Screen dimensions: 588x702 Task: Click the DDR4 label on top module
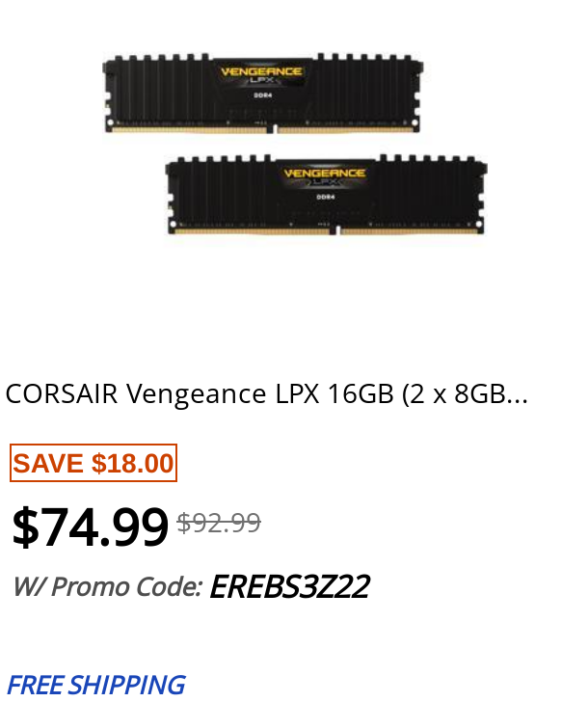[263, 95]
